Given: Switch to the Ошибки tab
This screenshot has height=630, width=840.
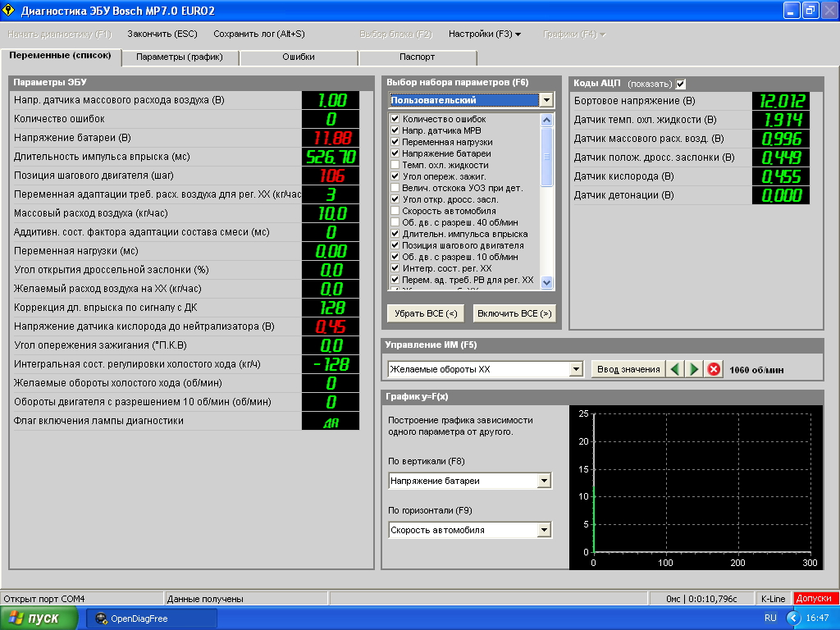Looking at the screenshot, I should point(299,57).
